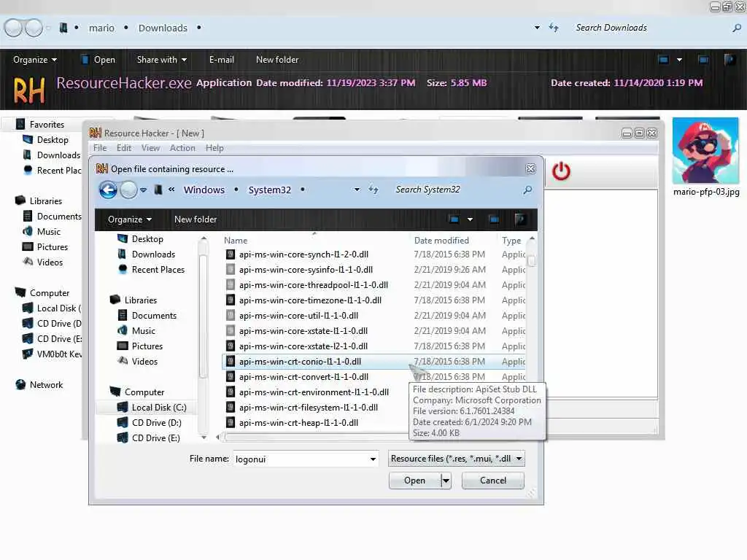Toggle the preview pane icon in dialog toolbar

(x=494, y=219)
